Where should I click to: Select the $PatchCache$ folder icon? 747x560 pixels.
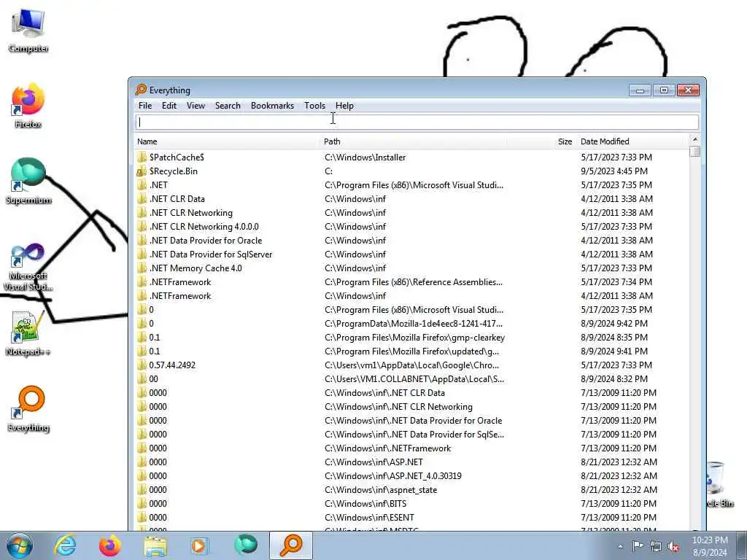coord(142,157)
